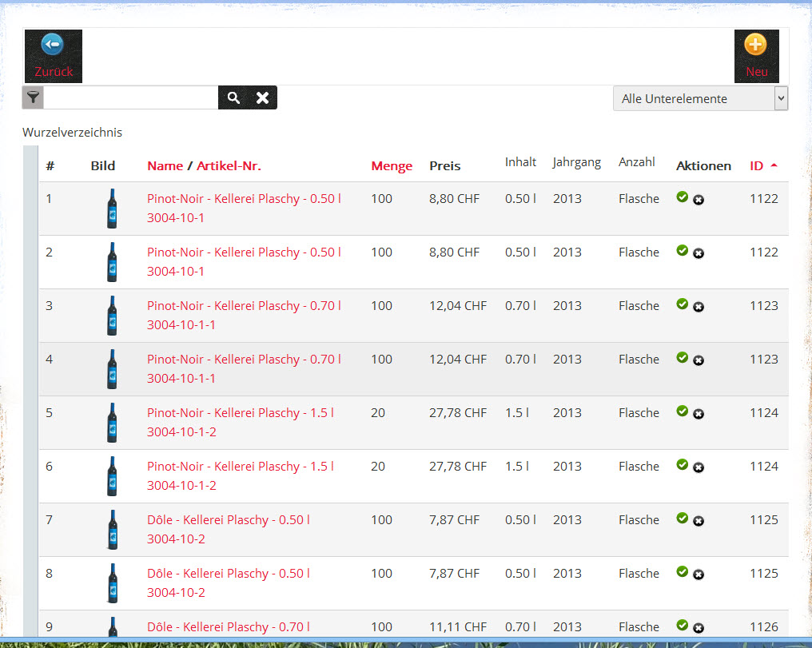Click the Preis column header
Screen dimensions: 812x648
pos(445,166)
